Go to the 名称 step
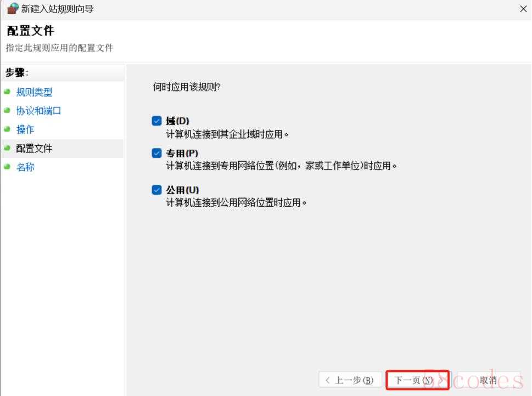Image resolution: width=532 pixels, height=396 pixels. click(25, 167)
